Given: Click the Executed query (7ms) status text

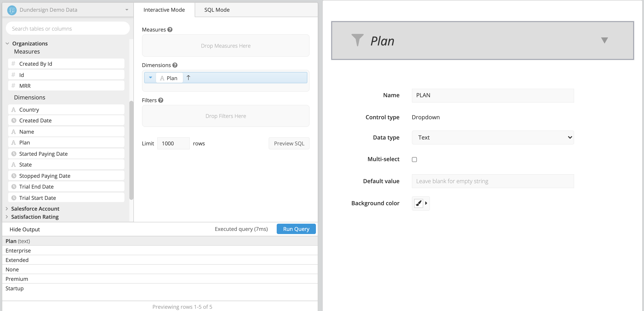Looking at the screenshot, I should 241,229.
